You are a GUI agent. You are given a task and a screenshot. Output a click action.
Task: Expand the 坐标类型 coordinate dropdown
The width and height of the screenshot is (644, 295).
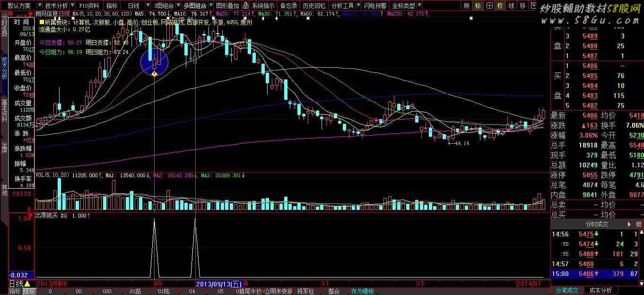[406, 6]
